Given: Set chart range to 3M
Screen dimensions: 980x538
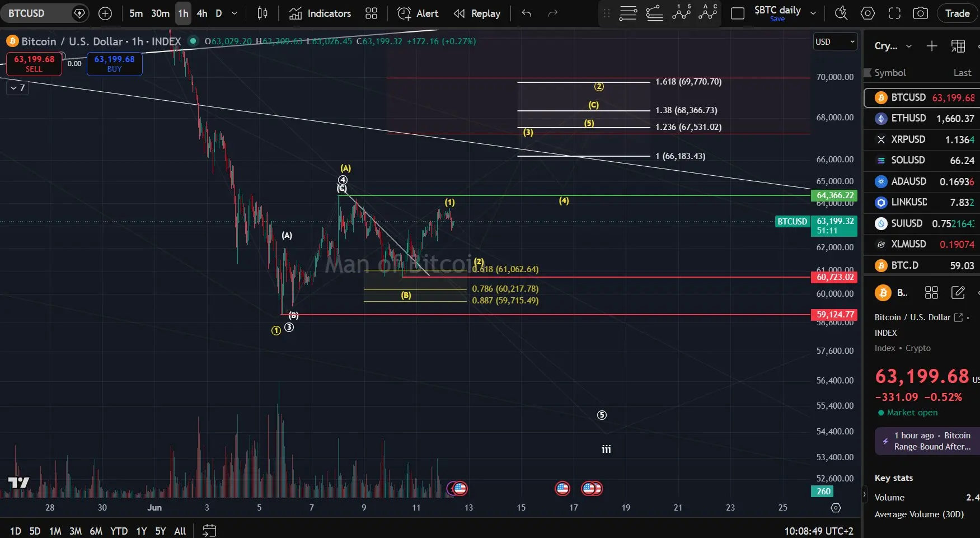Looking at the screenshot, I should click(x=76, y=531).
